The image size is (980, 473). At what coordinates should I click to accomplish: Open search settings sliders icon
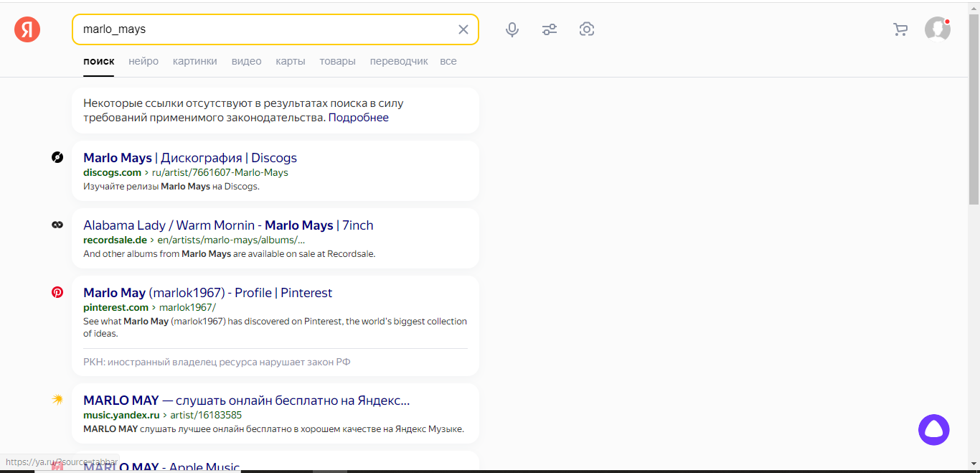[x=550, y=29]
